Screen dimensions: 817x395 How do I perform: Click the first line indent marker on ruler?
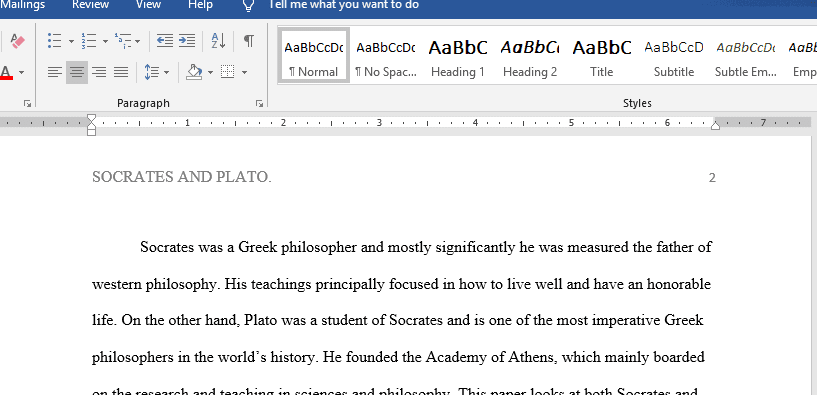(x=92, y=119)
